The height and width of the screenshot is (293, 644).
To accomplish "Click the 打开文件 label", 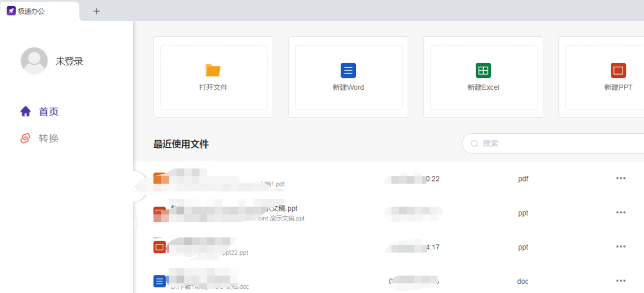I will pyautogui.click(x=213, y=87).
